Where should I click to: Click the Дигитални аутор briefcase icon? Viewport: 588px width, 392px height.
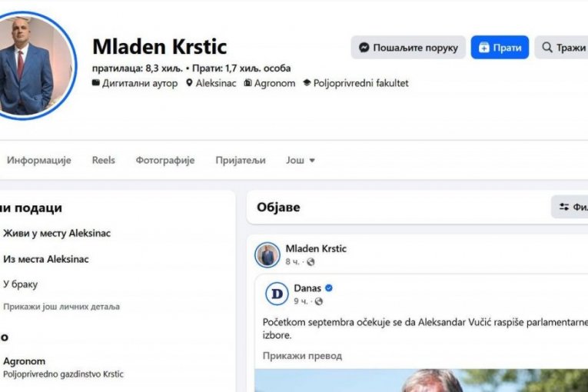click(96, 82)
